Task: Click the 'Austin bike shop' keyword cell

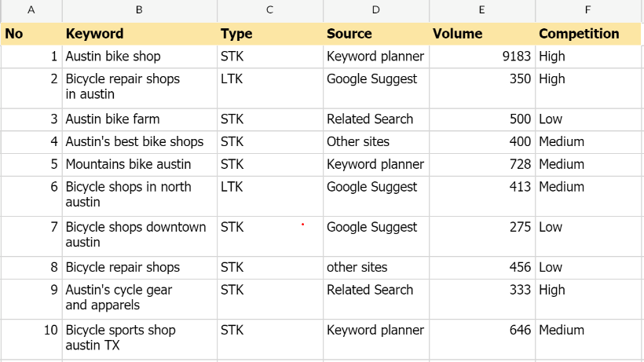Action: (x=139, y=57)
